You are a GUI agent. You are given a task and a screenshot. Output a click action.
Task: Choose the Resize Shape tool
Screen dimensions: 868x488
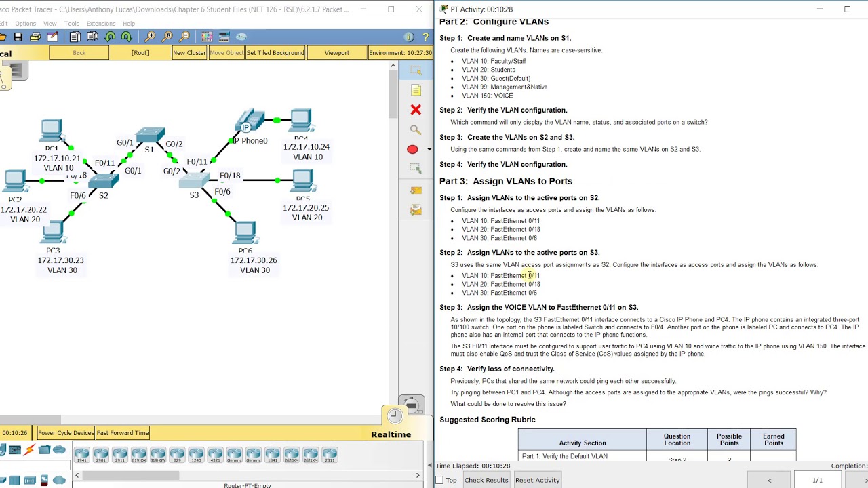pos(416,169)
